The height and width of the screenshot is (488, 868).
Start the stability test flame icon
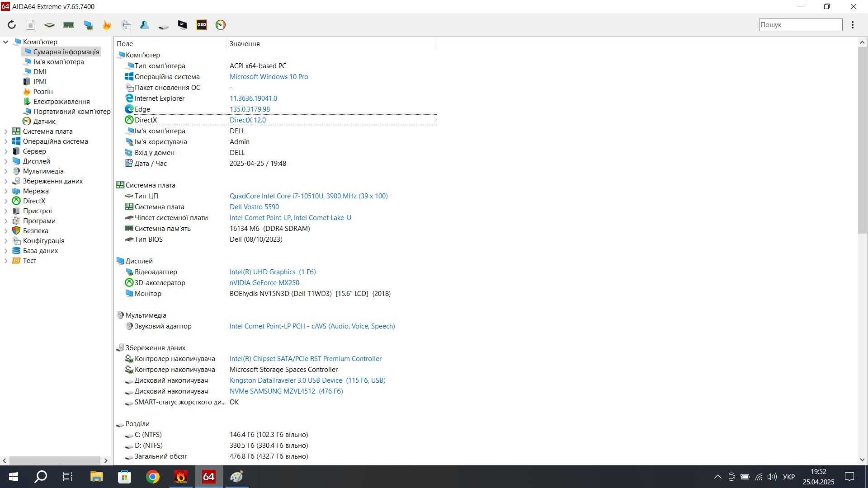click(x=107, y=25)
